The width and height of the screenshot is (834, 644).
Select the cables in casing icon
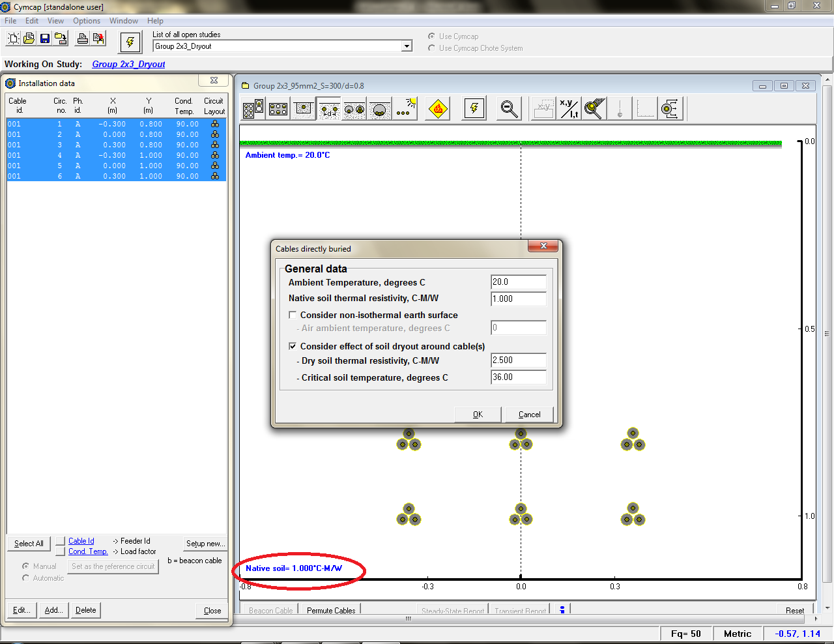pyautogui.click(x=380, y=109)
